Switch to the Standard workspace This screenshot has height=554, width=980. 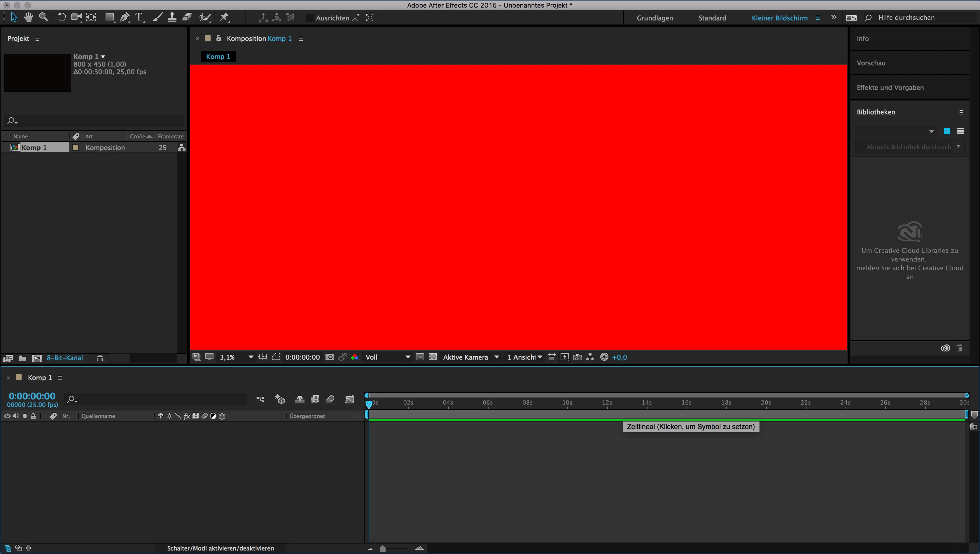tap(712, 18)
